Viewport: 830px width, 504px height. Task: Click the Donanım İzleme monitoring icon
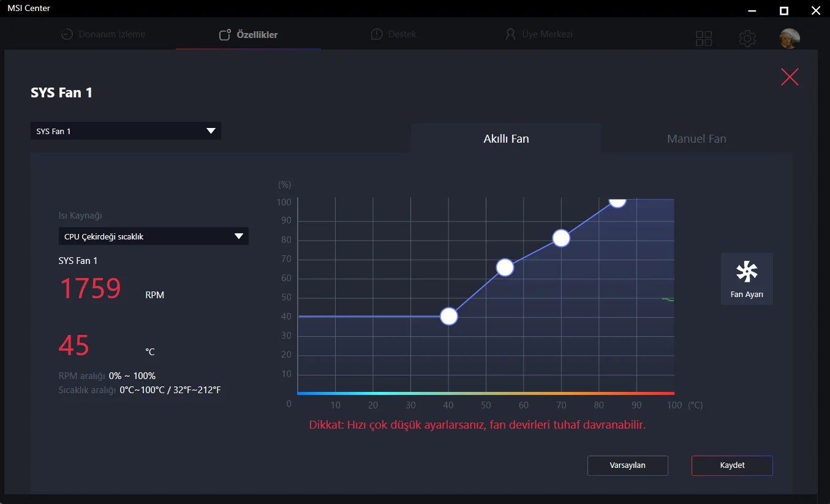coord(67,34)
